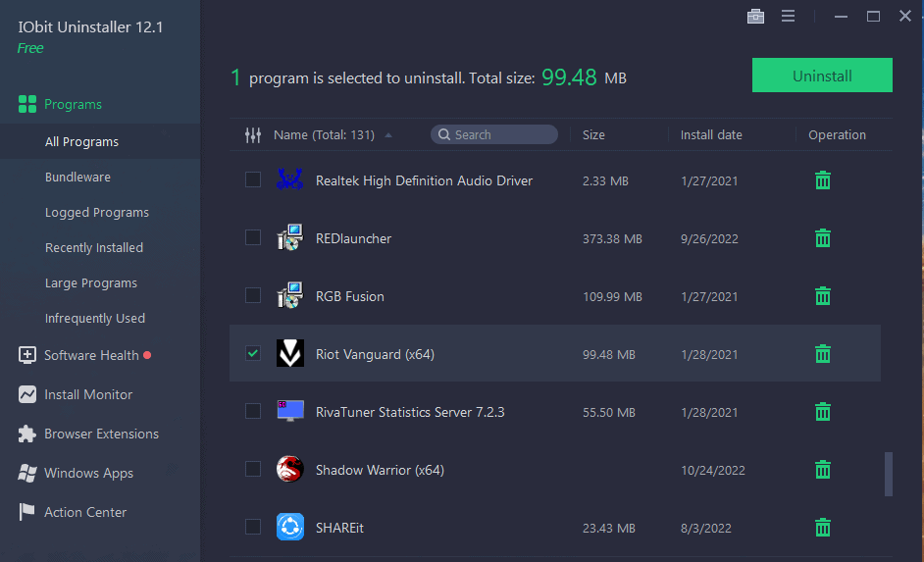Click the Software Health icon
This screenshot has width=924, height=562.
coord(27,355)
